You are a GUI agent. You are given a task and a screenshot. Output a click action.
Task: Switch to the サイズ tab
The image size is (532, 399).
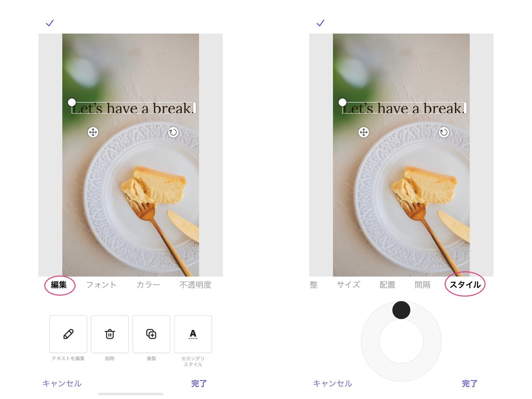coord(348,285)
